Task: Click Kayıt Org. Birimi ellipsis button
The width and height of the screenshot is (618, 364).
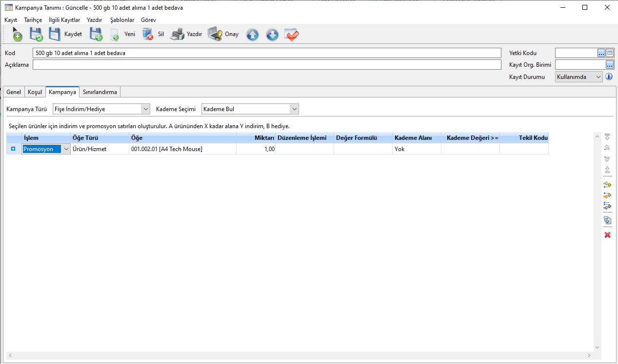Action: [610, 64]
